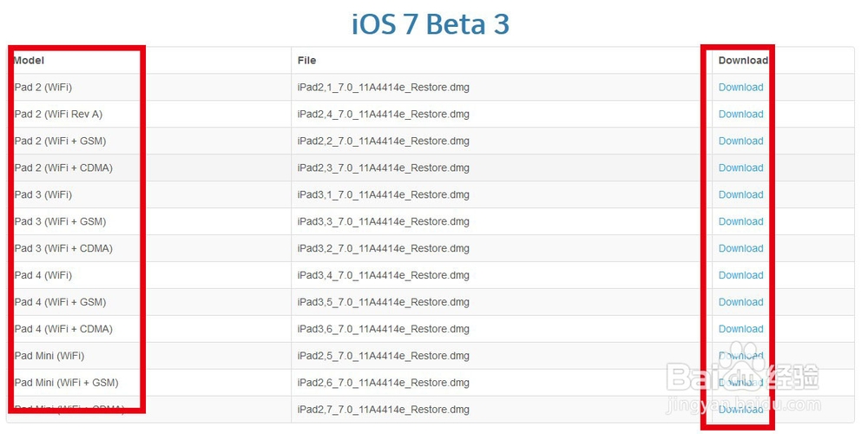Click file name iPad3,4_7.0_11A4414e_Restore.dmg

click(x=383, y=275)
